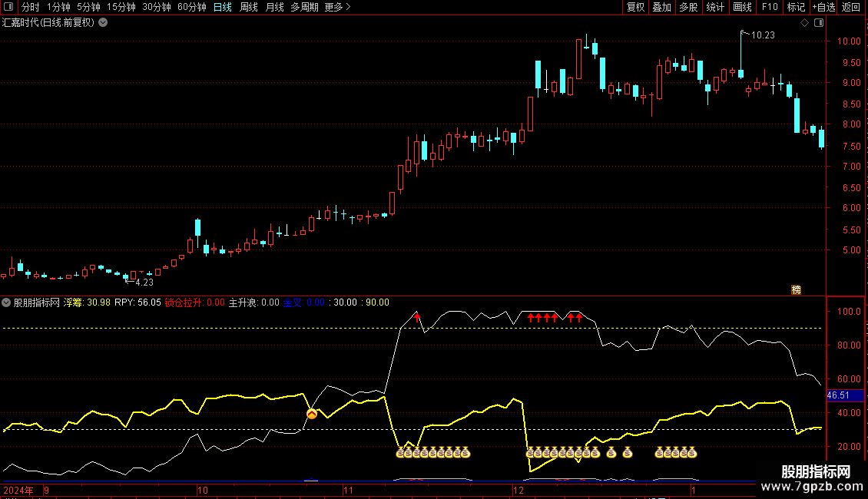Switch to 月线 monthly chart

274,7
